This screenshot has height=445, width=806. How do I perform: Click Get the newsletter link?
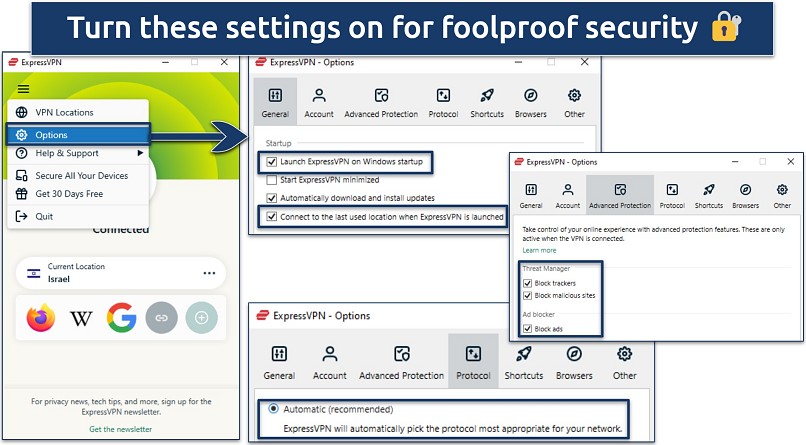(121, 429)
